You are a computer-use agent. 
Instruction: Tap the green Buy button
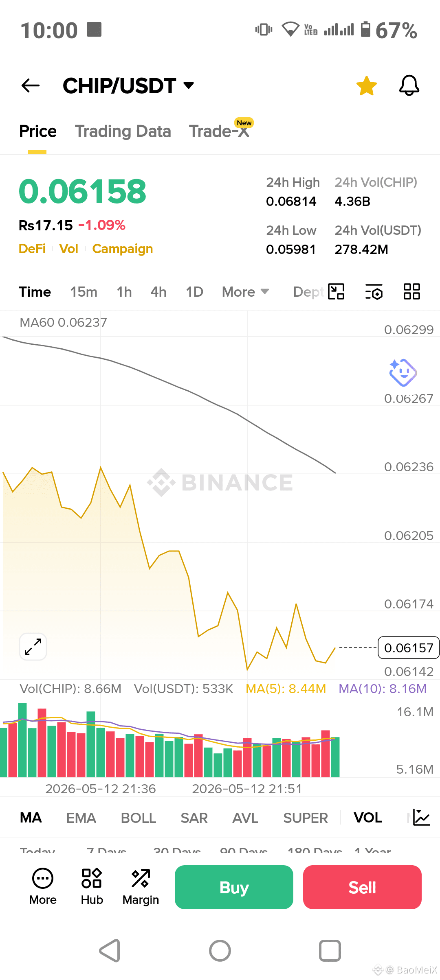234,887
